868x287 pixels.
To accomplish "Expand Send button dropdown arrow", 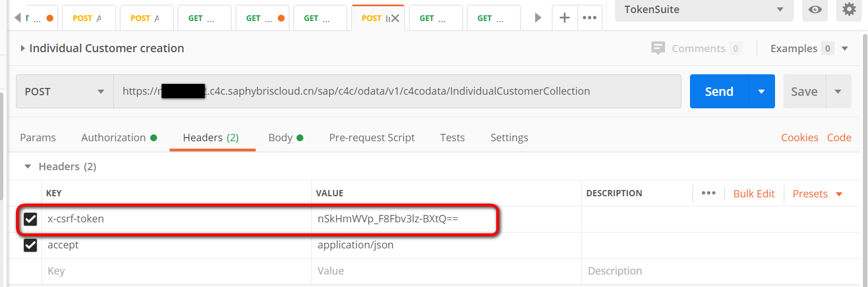I will tap(762, 91).
